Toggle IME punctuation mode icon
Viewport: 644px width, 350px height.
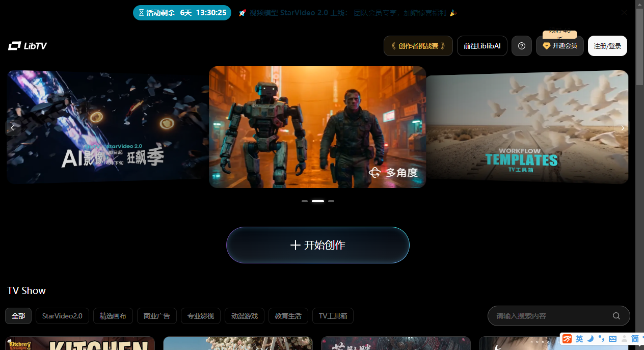(602, 339)
